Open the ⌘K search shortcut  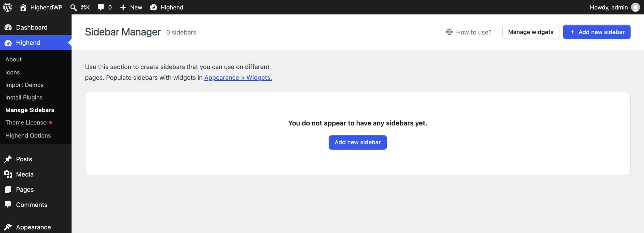coord(85,7)
